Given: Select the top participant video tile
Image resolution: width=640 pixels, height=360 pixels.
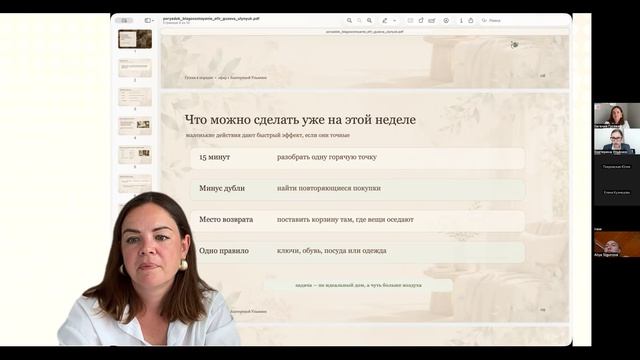Looking at the screenshot, I should point(617,116).
